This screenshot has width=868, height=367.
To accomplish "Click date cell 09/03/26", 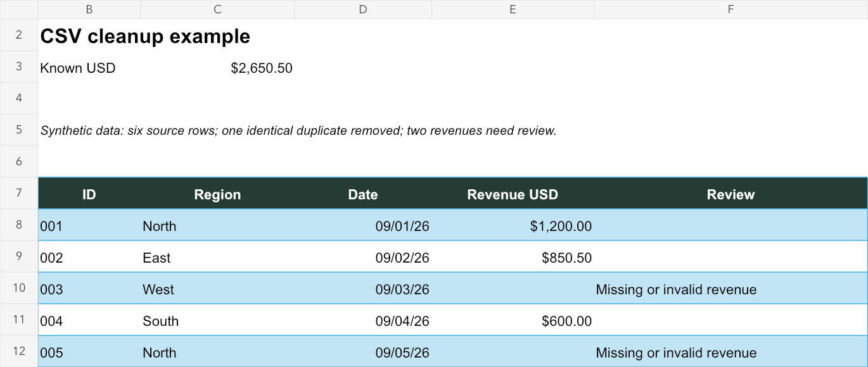I will coord(363,288).
